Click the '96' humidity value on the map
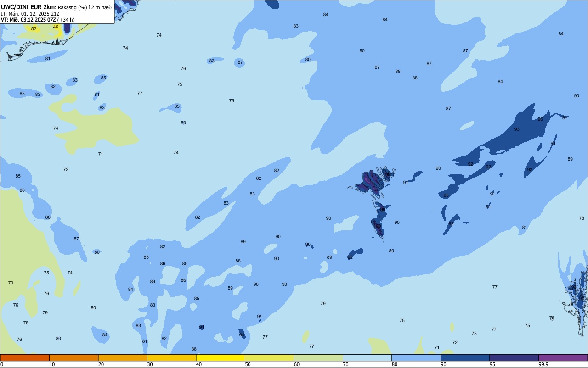The height and width of the screenshot is (368, 588). (x=540, y=119)
